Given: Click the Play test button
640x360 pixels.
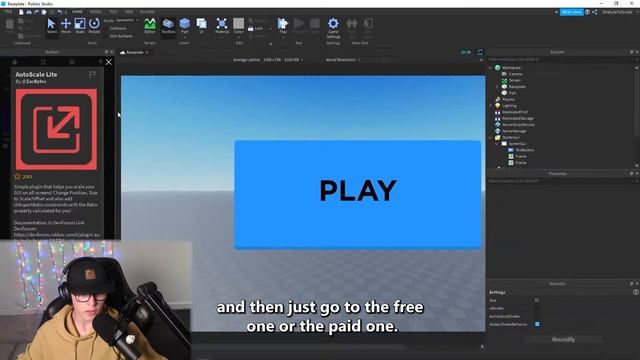Looking at the screenshot, I should click(x=283, y=26).
